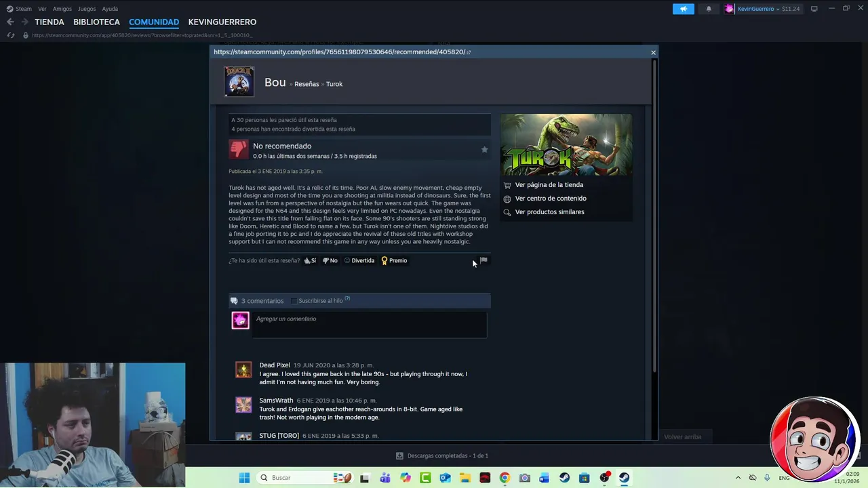The width and height of the screenshot is (868, 488).
Task: Click the Agregar un comentario field
Action: click(370, 325)
